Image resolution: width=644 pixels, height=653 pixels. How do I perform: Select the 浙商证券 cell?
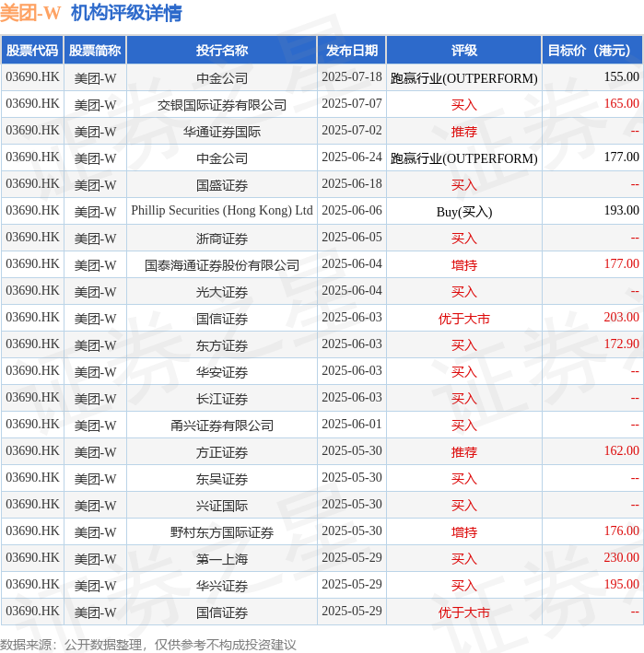pyautogui.click(x=222, y=239)
